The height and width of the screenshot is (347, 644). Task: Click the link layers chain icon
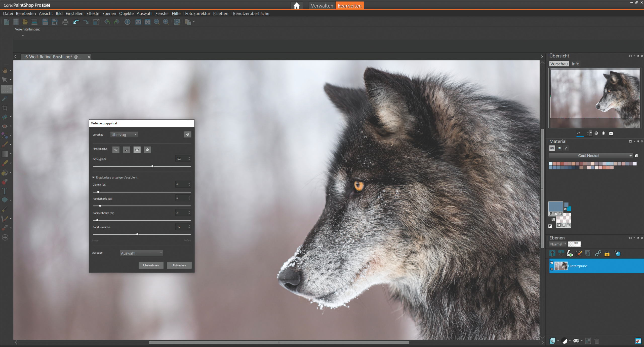pyautogui.click(x=598, y=254)
